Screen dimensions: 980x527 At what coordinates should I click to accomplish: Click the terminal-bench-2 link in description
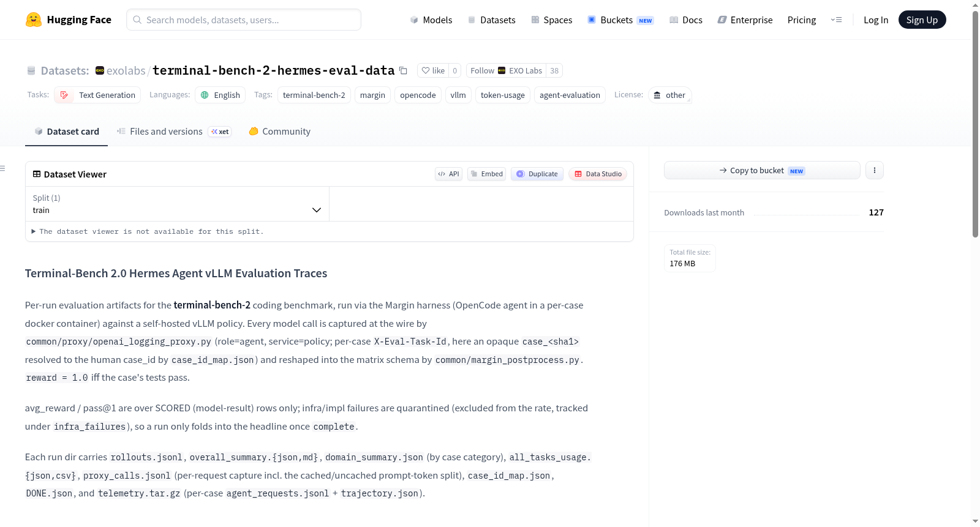point(212,305)
